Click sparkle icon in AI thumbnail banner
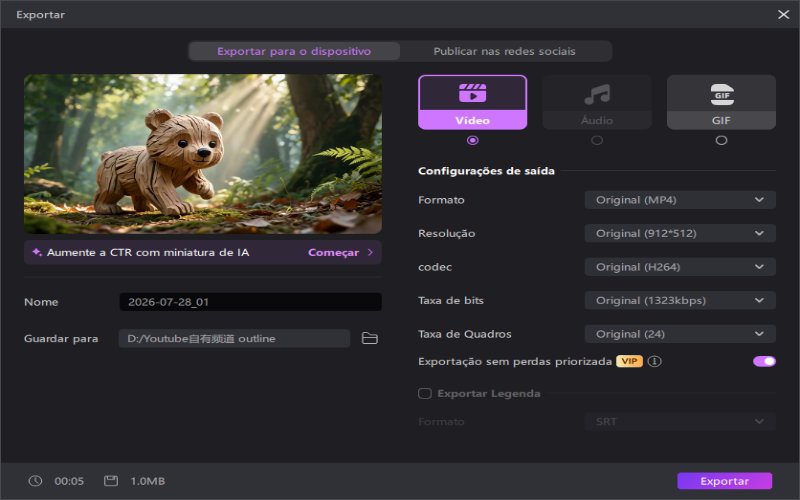800x500 pixels. click(x=37, y=252)
